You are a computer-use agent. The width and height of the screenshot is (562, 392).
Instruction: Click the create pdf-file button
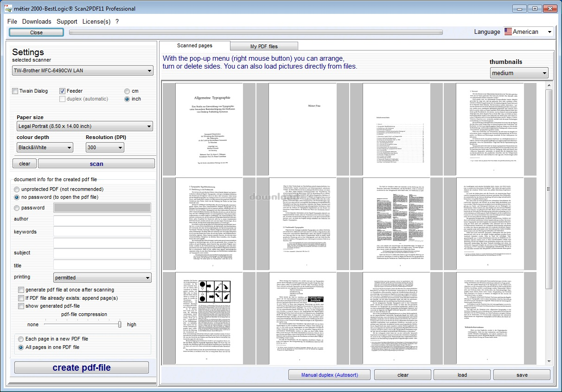pyautogui.click(x=82, y=367)
